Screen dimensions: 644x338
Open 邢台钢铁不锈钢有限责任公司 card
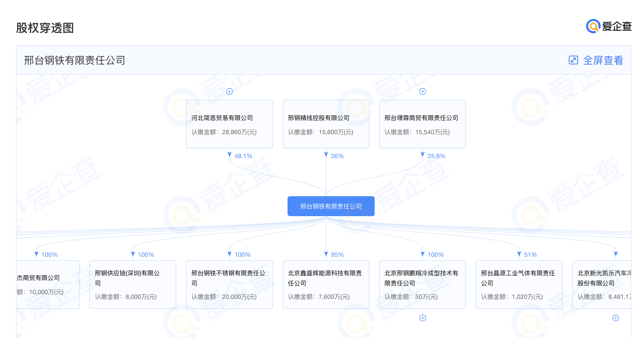pos(229,284)
